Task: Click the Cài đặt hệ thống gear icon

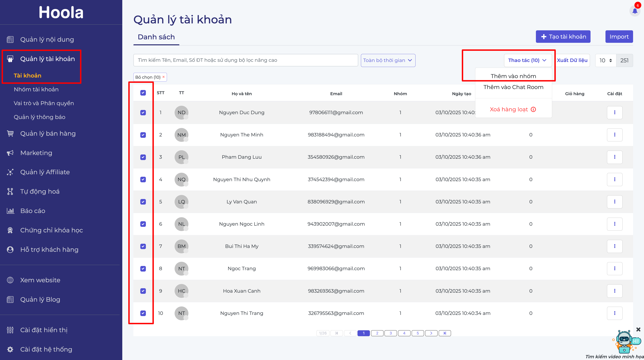Action: (10, 349)
